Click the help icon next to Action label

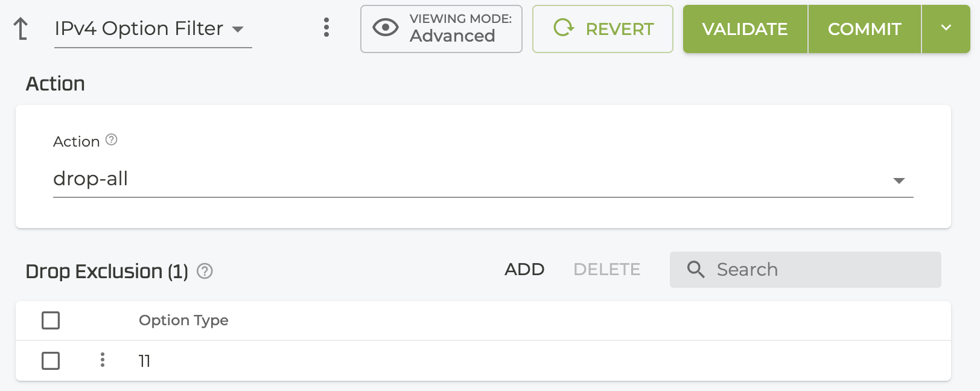click(112, 140)
